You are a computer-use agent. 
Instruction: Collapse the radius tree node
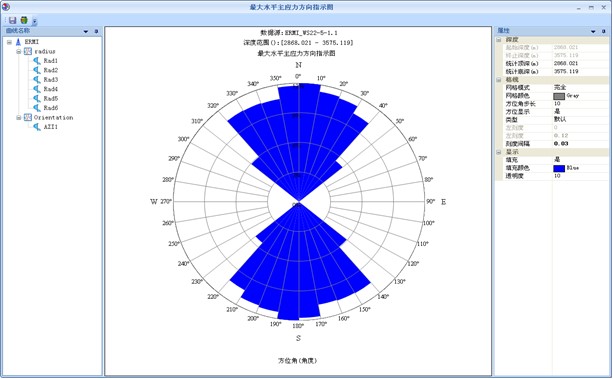pos(18,52)
